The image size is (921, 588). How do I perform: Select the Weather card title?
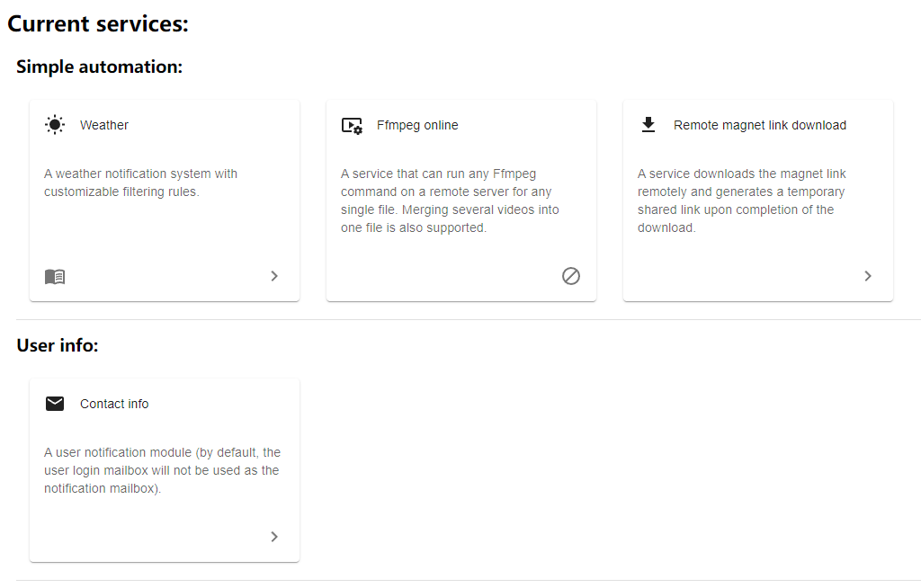[x=104, y=125]
